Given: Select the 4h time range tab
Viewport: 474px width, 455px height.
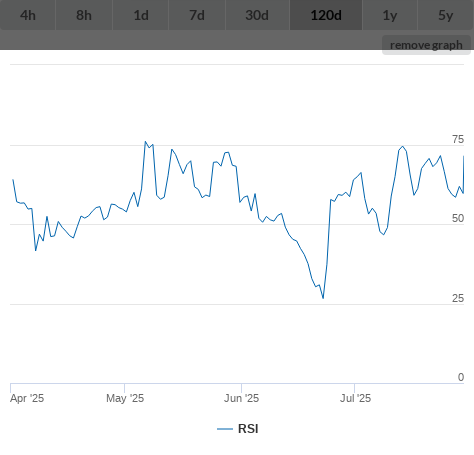Looking at the screenshot, I should point(28,15).
